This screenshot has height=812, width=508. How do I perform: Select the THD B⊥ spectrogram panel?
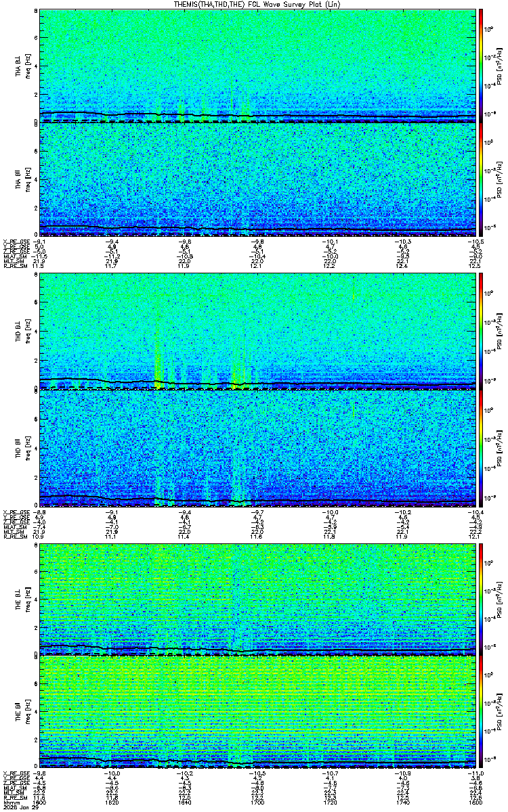coord(258,332)
